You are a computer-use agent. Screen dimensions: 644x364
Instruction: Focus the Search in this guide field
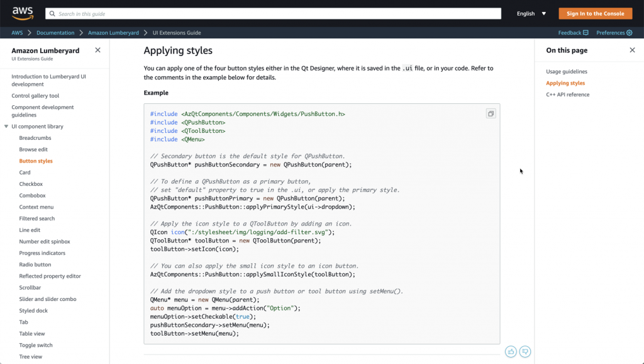pyautogui.click(x=273, y=14)
